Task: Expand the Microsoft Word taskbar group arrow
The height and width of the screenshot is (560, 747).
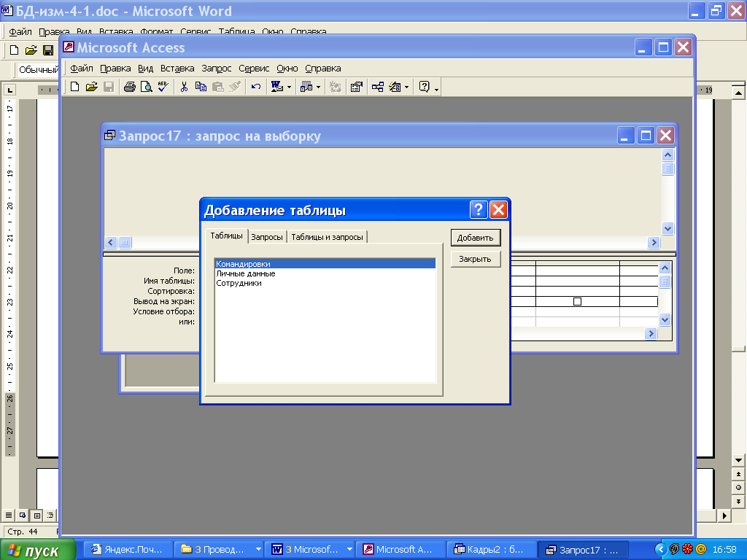Action: pos(349,549)
